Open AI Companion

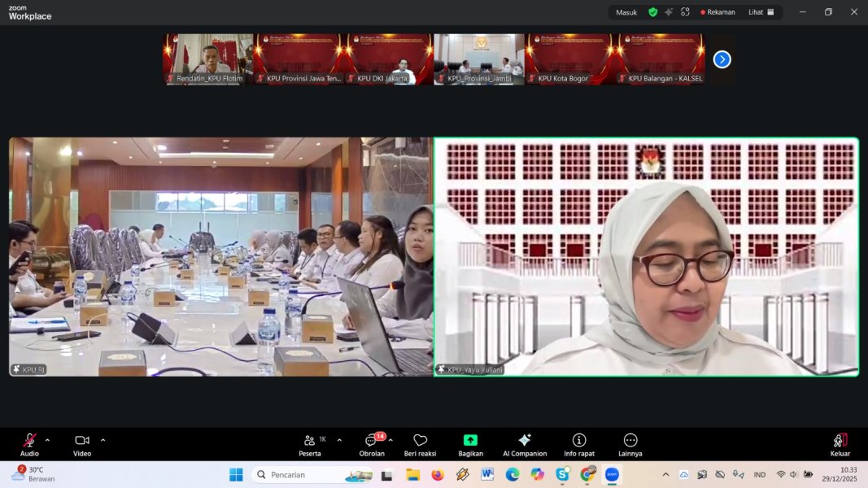click(525, 442)
